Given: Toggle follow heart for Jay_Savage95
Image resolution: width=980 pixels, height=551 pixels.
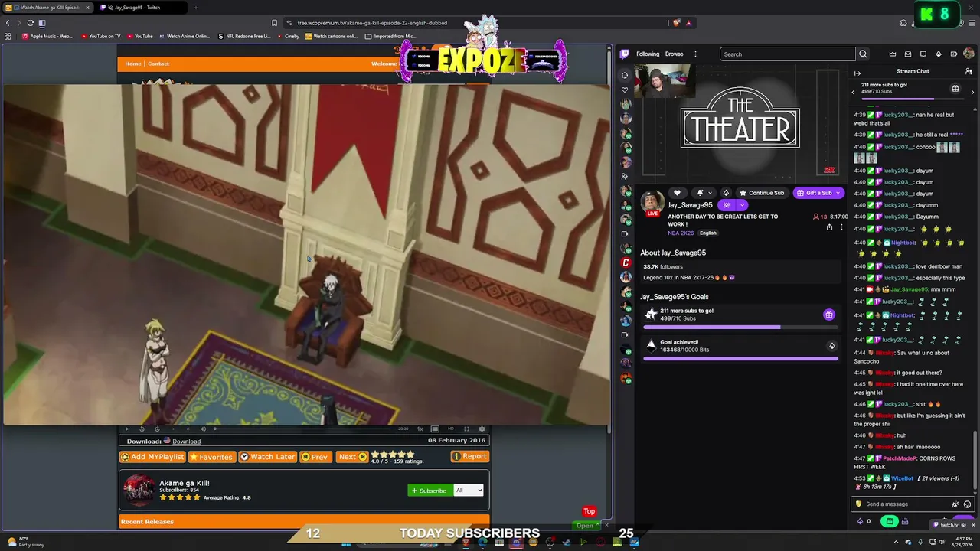Looking at the screenshot, I should 677,193.
